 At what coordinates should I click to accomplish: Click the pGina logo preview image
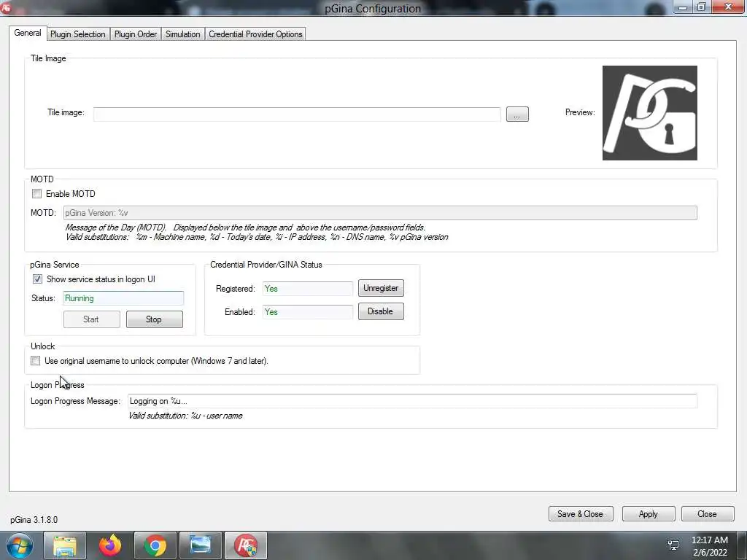click(649, 113)
